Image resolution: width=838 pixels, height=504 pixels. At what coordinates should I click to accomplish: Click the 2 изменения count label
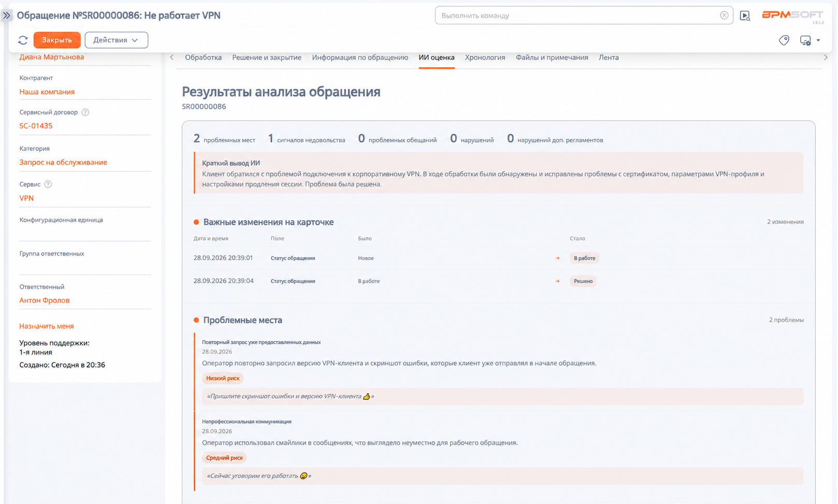coord(785,222)
